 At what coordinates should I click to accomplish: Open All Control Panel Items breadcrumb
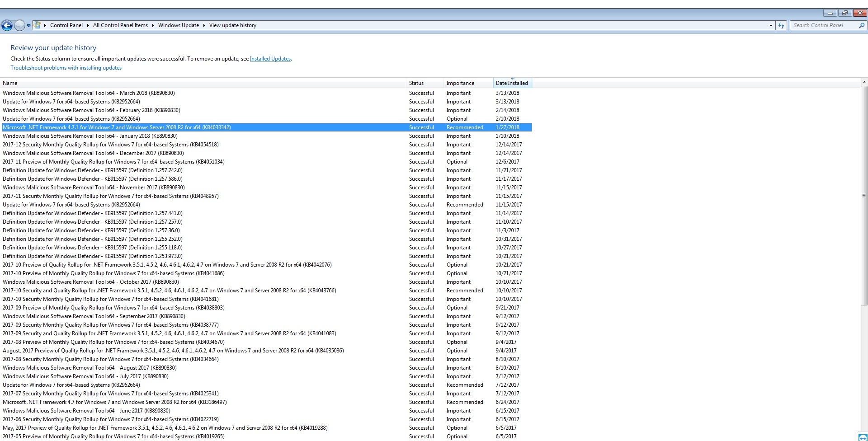pos(120,25)
